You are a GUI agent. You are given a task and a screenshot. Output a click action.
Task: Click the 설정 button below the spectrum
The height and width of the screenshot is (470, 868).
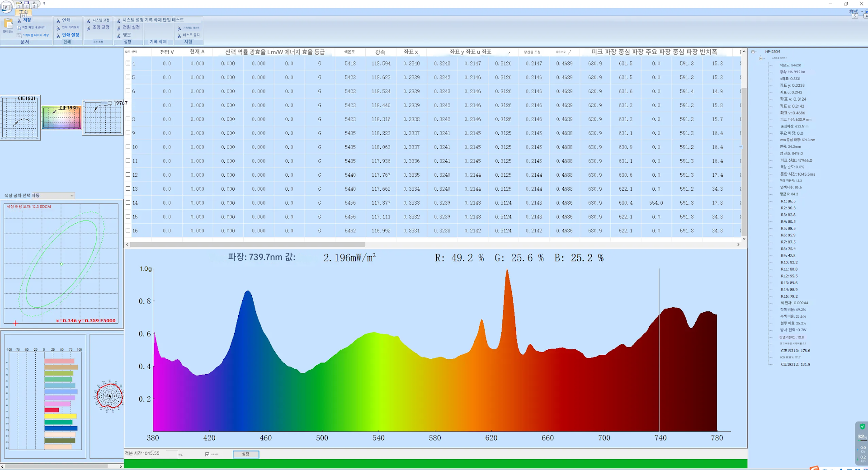point(245,454)
